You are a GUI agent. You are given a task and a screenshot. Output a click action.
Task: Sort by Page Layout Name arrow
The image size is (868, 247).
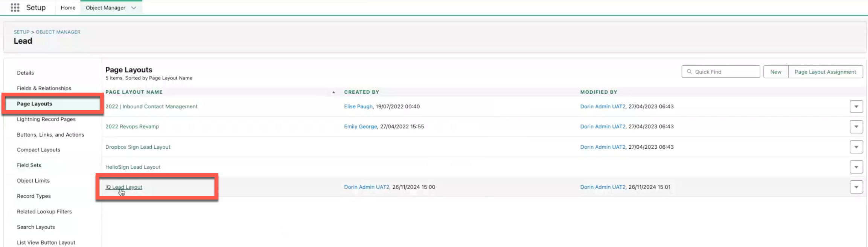click(333, 92)
